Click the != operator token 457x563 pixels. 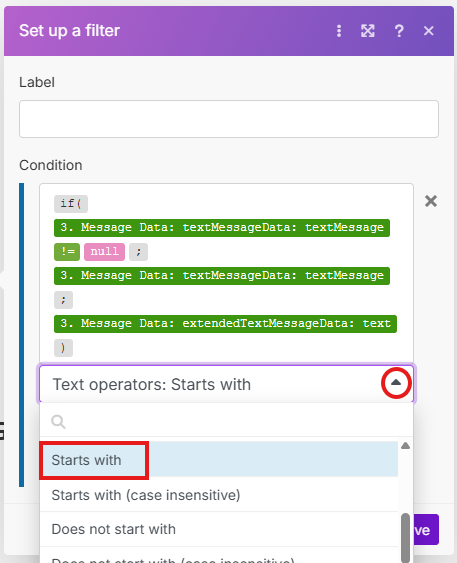pos(67,252)
